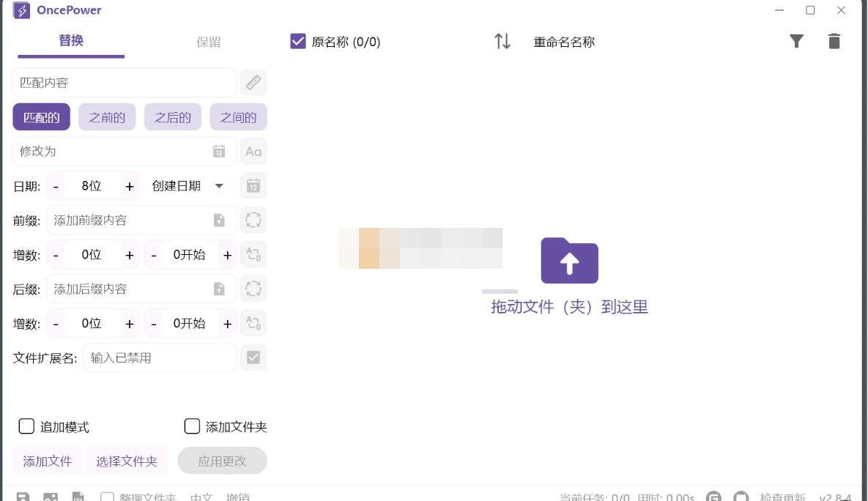868x501 pixels.
Task: Click the sort order arrows icon
Action: coord(502,42)
